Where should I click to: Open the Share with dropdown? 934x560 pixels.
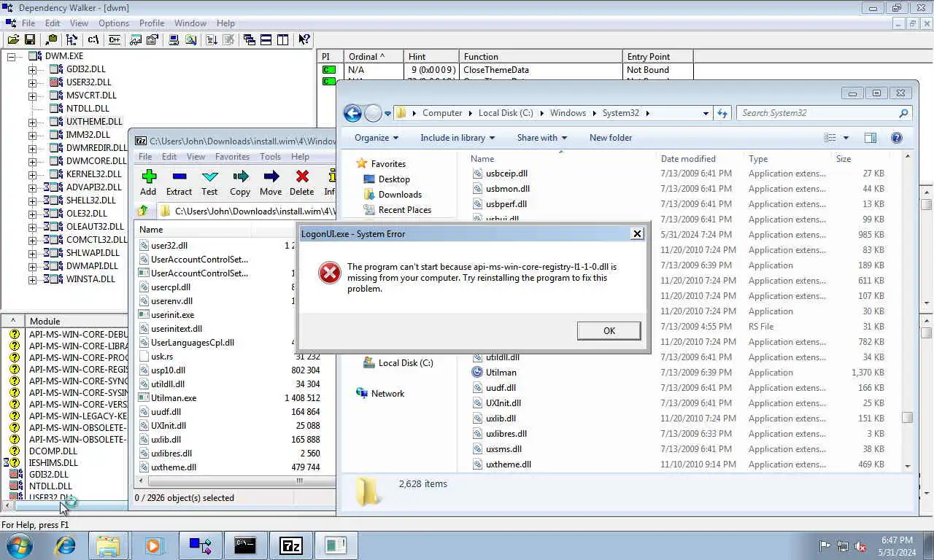coord(541,138)
